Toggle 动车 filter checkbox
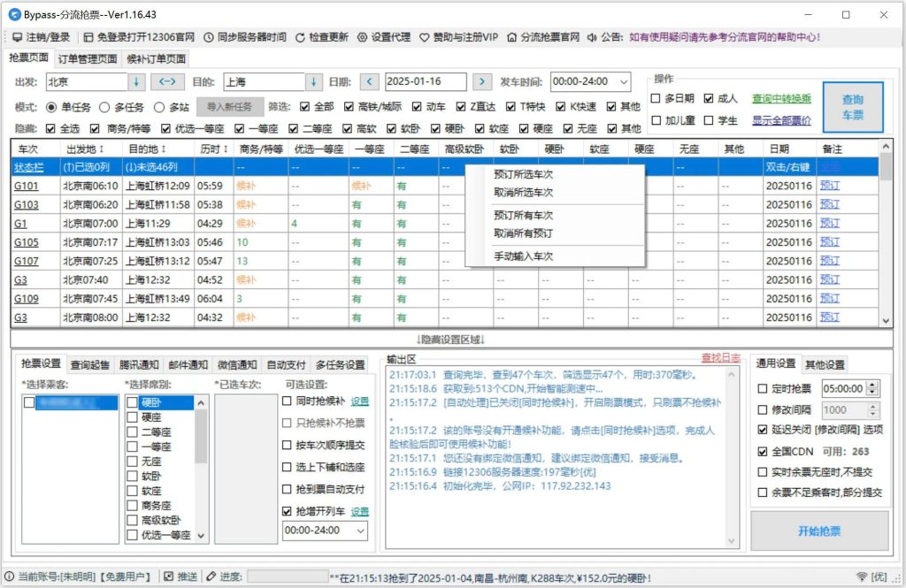906x588 pixels. 417,107
